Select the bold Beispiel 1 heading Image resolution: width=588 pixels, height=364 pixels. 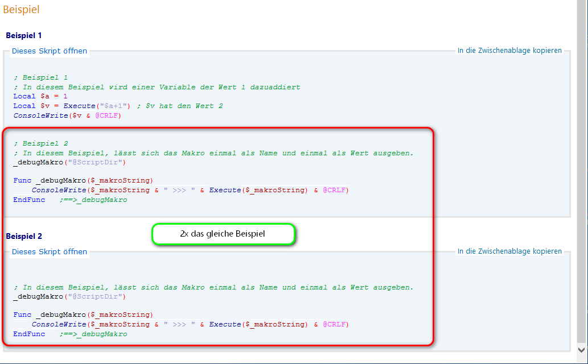pos(24,35)
